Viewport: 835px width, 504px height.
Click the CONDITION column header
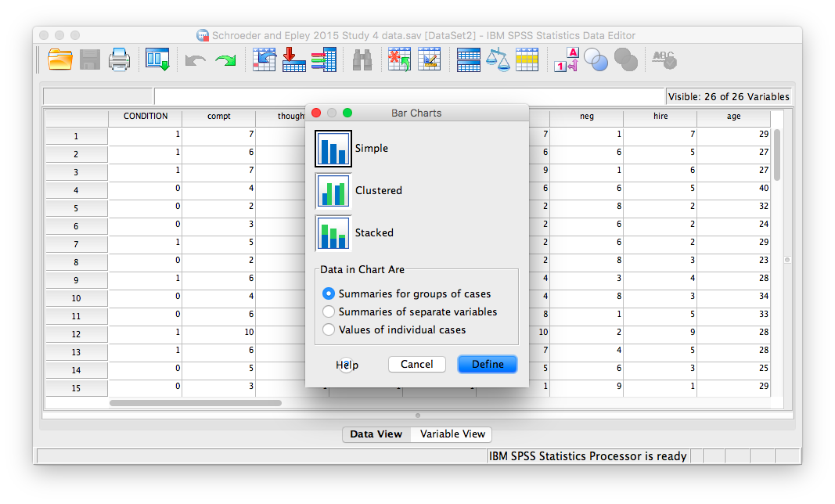[x=146, y=116]
